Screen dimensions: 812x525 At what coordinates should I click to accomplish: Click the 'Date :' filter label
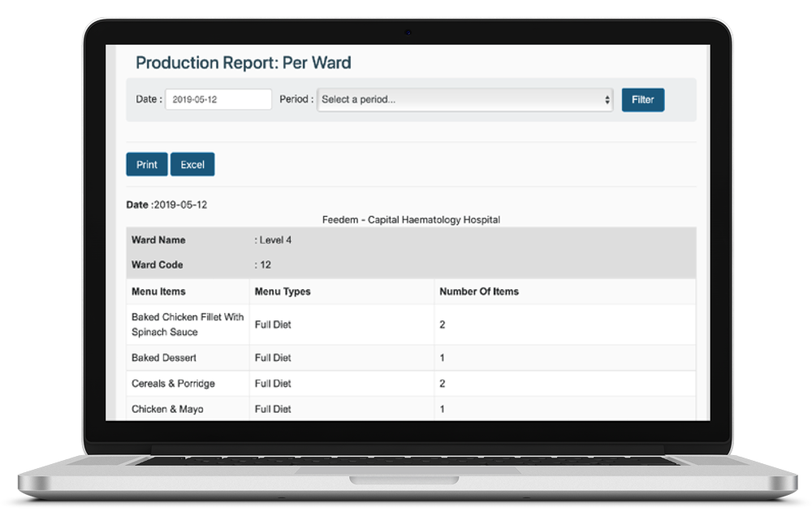(x=149, y=99)
